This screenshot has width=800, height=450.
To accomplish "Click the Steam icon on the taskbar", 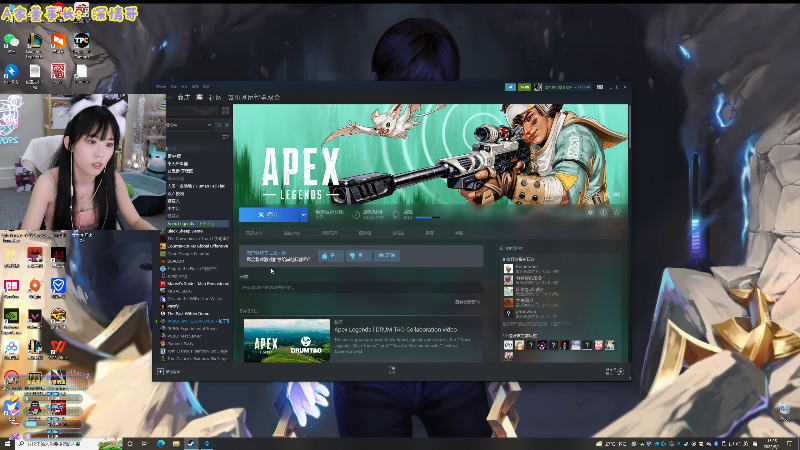I will tap(191, 444).
